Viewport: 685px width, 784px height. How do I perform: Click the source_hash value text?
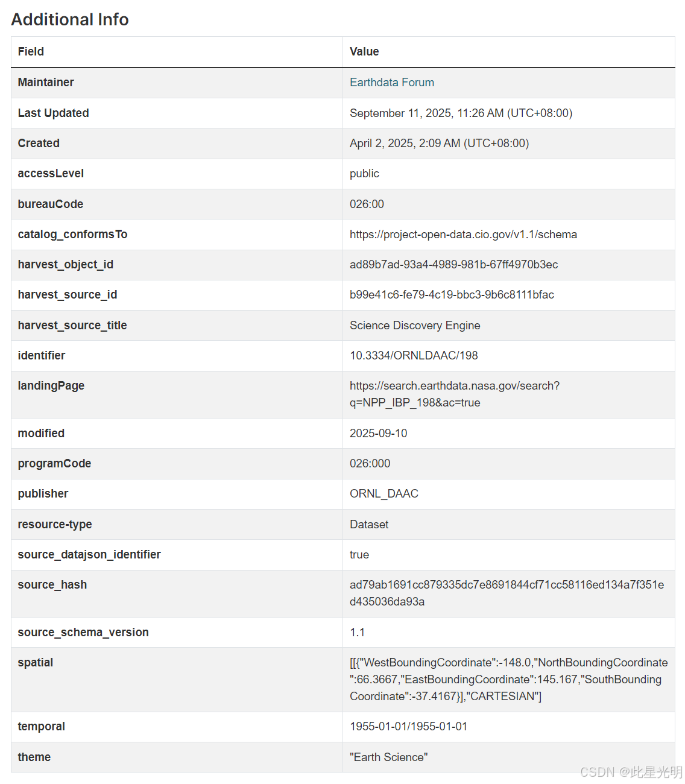point(507,593)
